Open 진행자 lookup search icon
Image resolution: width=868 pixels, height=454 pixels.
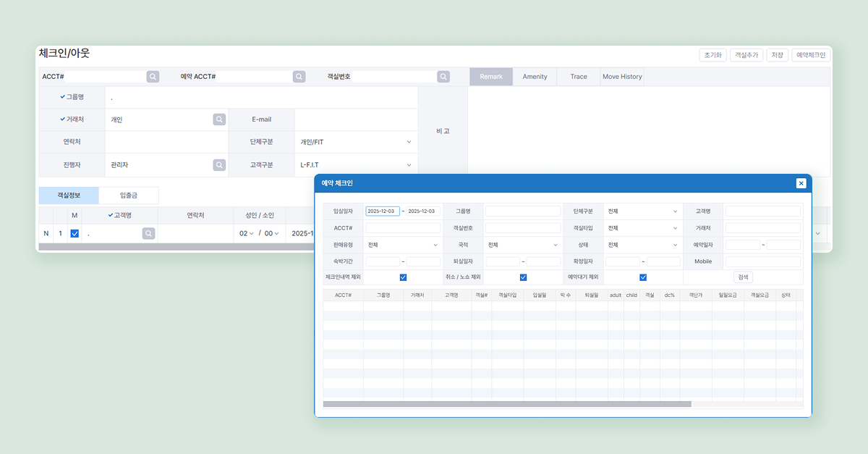[219, 165]
